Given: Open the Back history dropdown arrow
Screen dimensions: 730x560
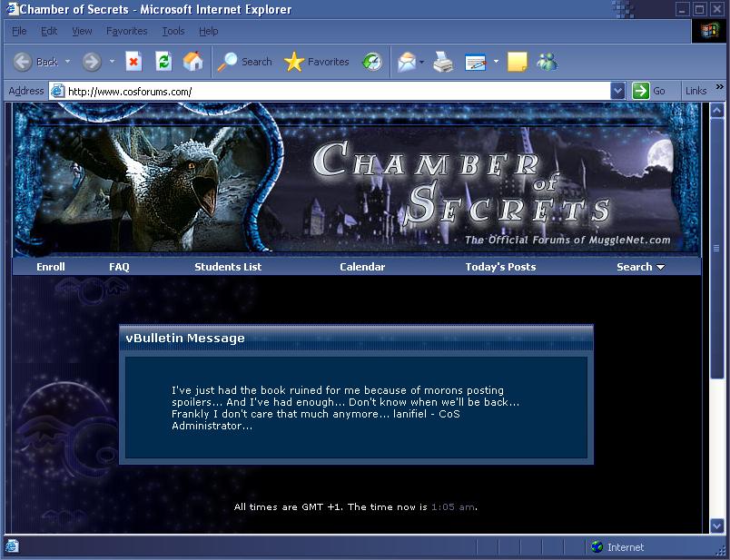Looking at the screenshot, I should click(67, 62).
